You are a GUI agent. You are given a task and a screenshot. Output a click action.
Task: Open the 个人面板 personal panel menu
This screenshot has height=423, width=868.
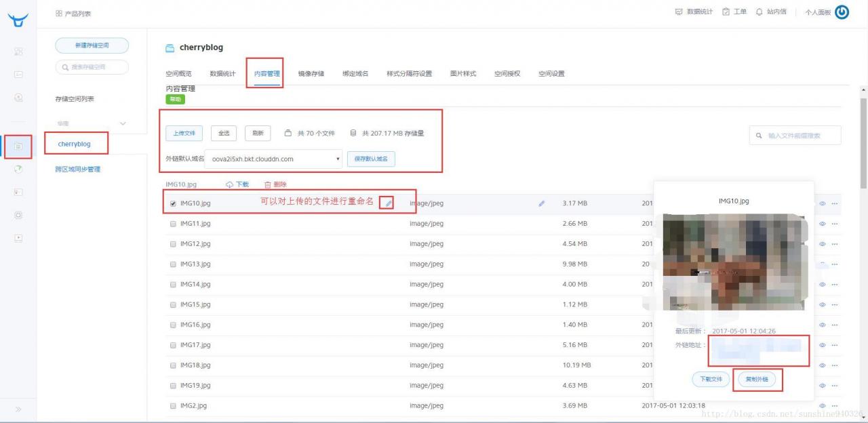pos(818,12)
